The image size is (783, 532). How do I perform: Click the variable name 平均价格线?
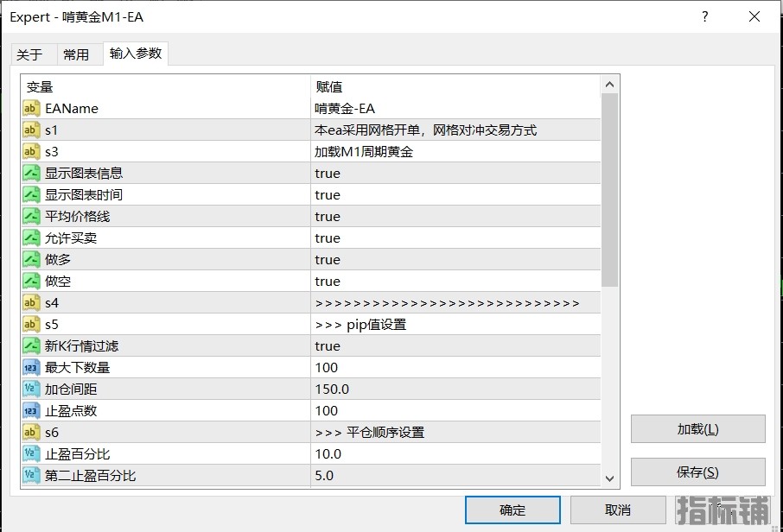coord(78,217)
